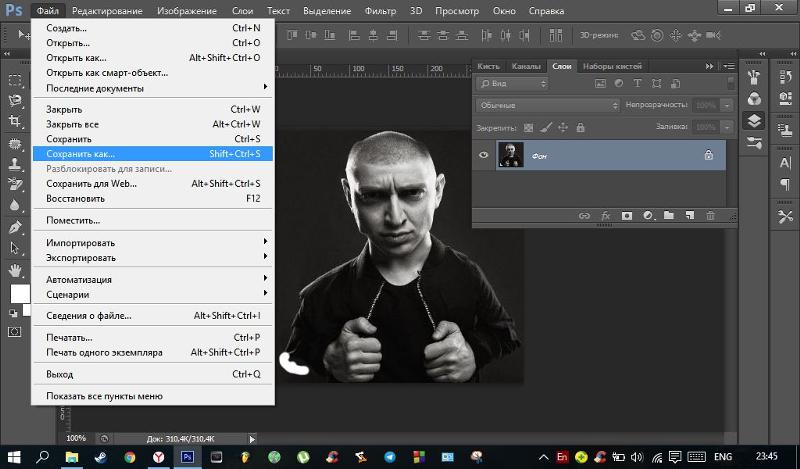Click the delete layer trash icon

click(x=711, y=215)
